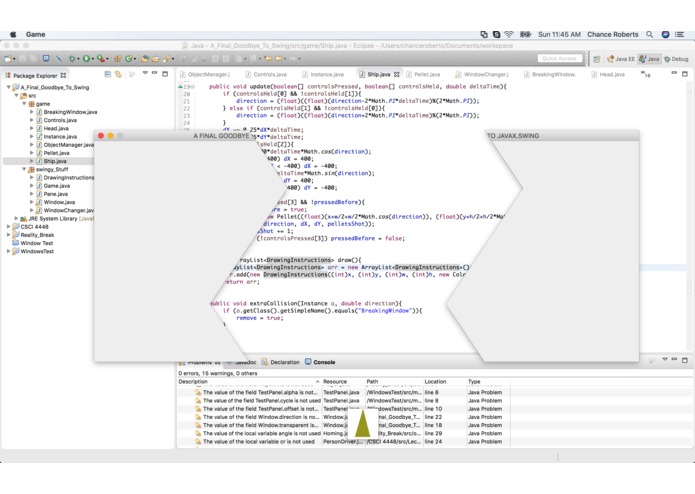Click the Quick Access search field
Screen dimensions: 695x494
pos(559,58)
